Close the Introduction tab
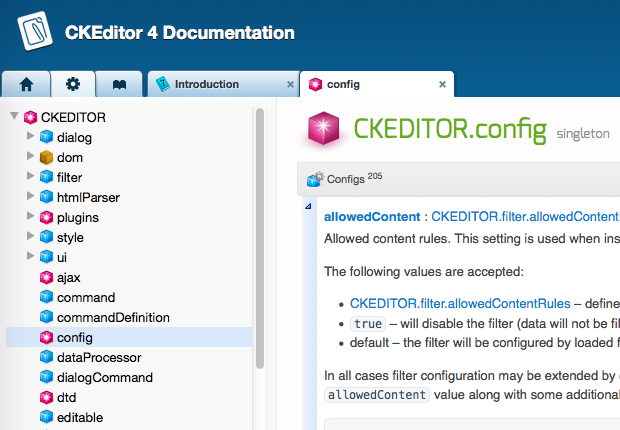Image resolution: width=620 pixels, height=430 pixels. (290, 84)
